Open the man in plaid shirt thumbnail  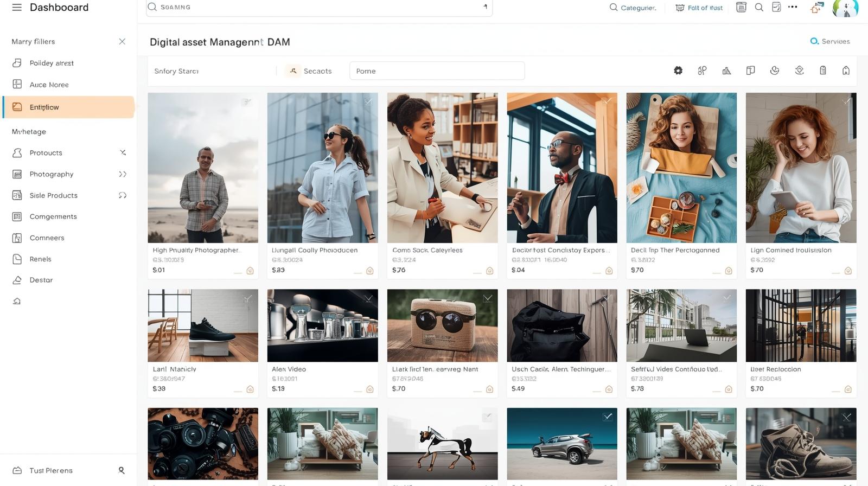click(203, 168)
